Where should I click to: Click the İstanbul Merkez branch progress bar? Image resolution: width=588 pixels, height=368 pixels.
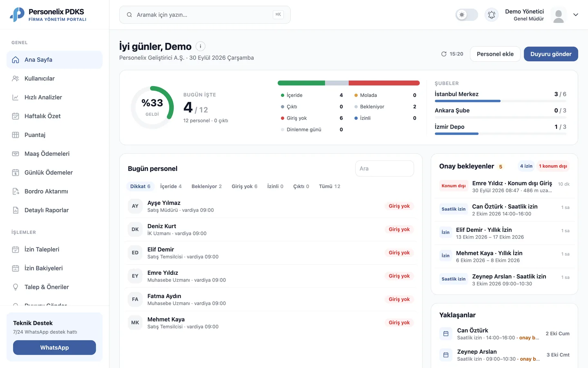coord(501,101)
